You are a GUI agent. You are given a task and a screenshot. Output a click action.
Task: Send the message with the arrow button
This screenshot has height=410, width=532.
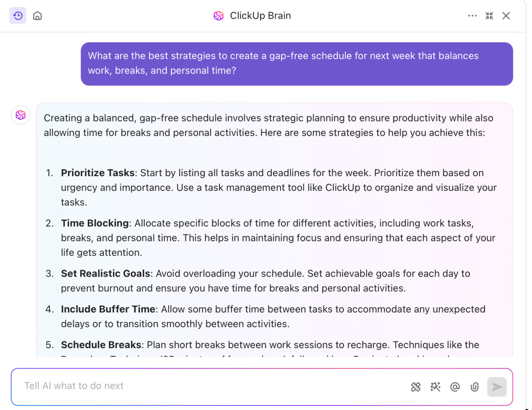click(497, 387)
